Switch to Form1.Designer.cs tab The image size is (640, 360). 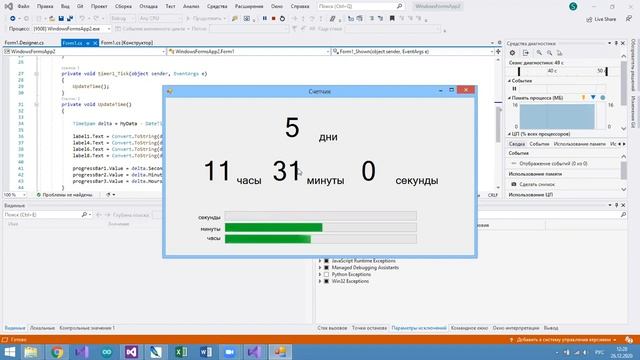tap(24, 43)
